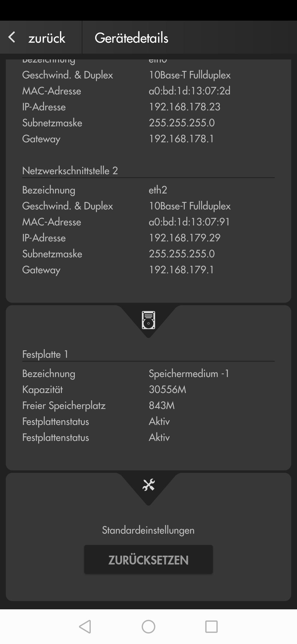
Task: Tap the Standardeinstellungen label
Action: [148, 530]
